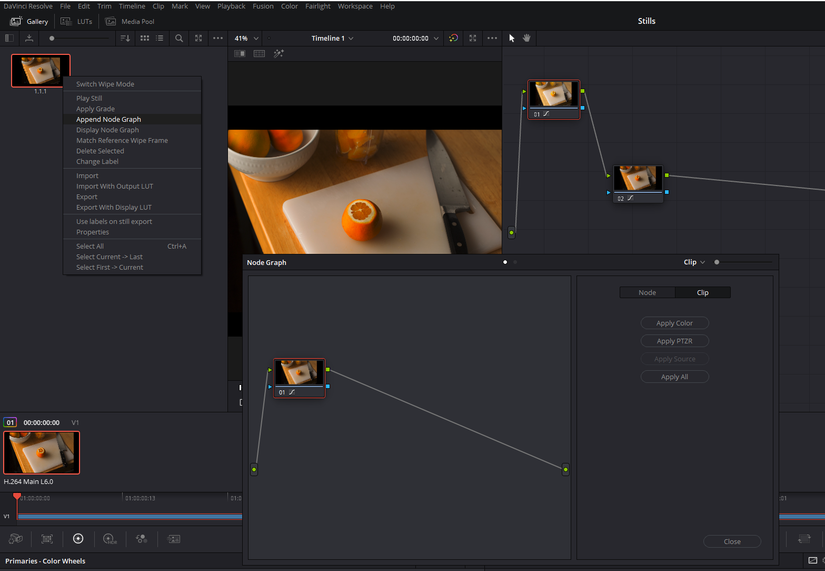Open the Clip dropdown in Node Graph header
825x571 pixels.
[x=694, y=262]
